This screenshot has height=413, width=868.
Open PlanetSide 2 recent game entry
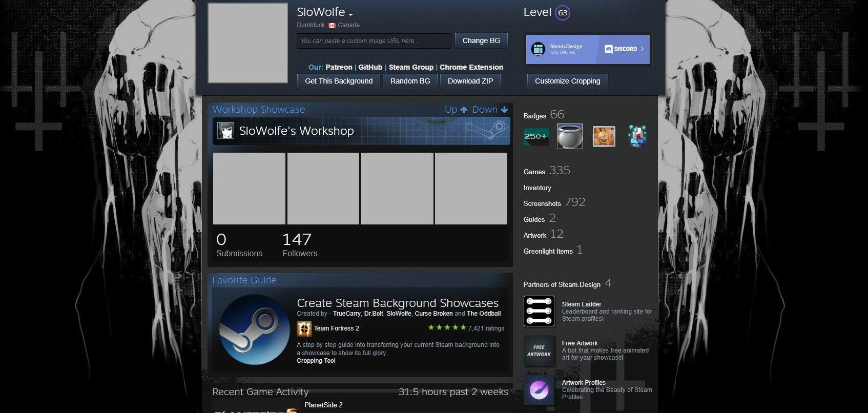tap(323, 405)
